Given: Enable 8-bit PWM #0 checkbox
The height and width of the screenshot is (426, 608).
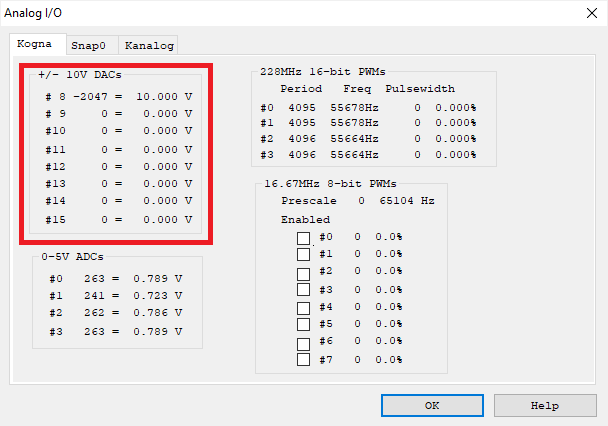Looking at the screenshot, I should tap(304, 237).
